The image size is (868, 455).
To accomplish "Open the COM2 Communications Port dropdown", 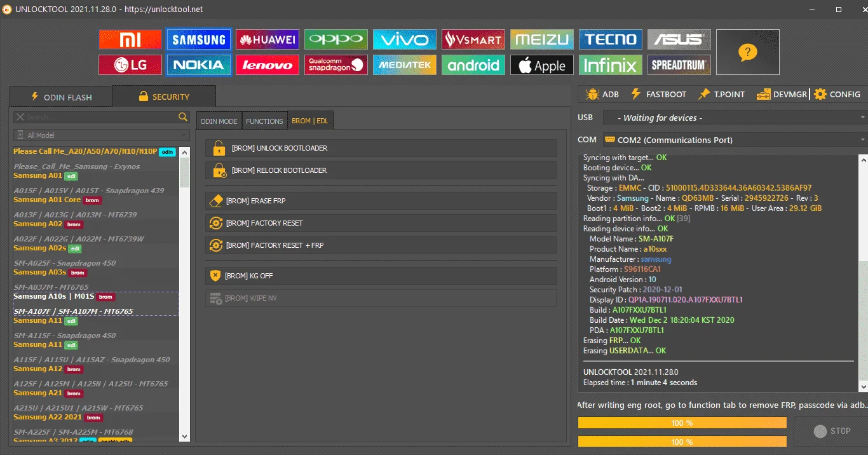I will coord(735,140).
